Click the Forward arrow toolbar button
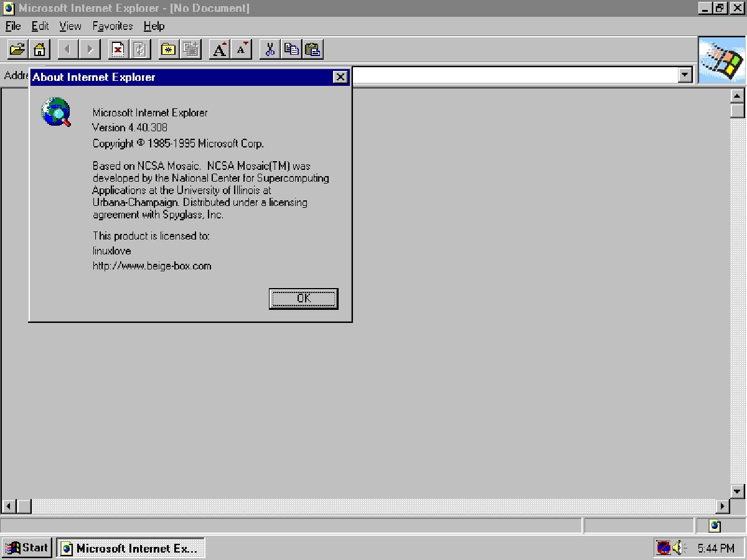The width and height of the screenshot is (747, 560). [x=90, y=49]
